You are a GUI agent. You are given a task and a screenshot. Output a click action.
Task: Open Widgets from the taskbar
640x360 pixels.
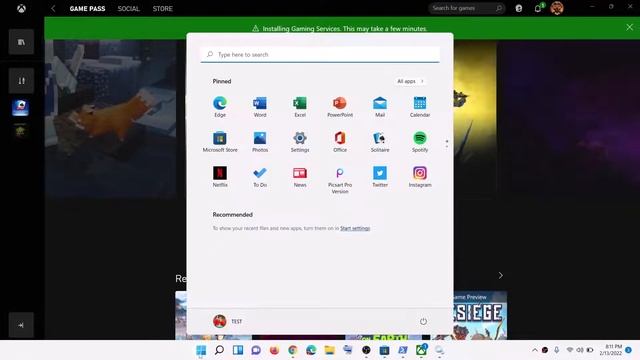coord(238,350)
